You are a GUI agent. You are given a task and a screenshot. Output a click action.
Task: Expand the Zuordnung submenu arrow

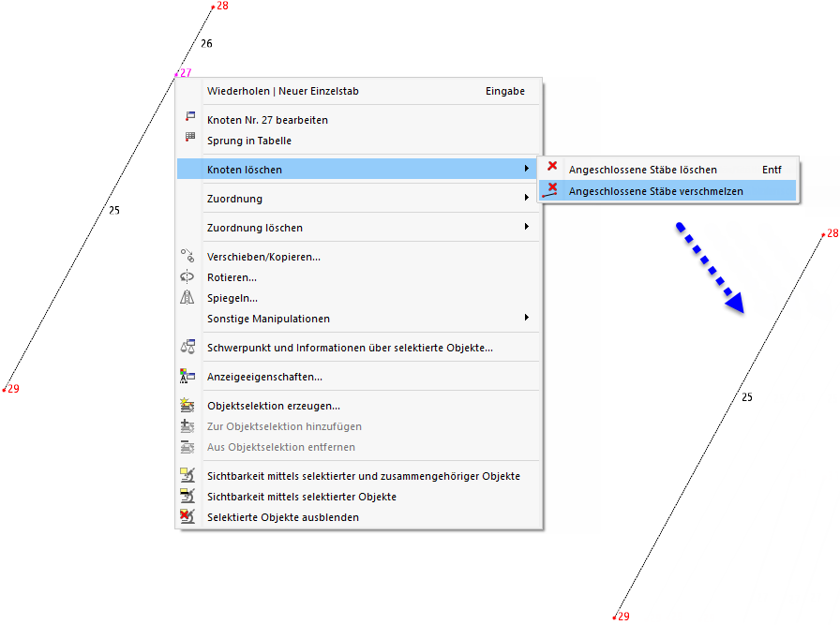(527, 198)
